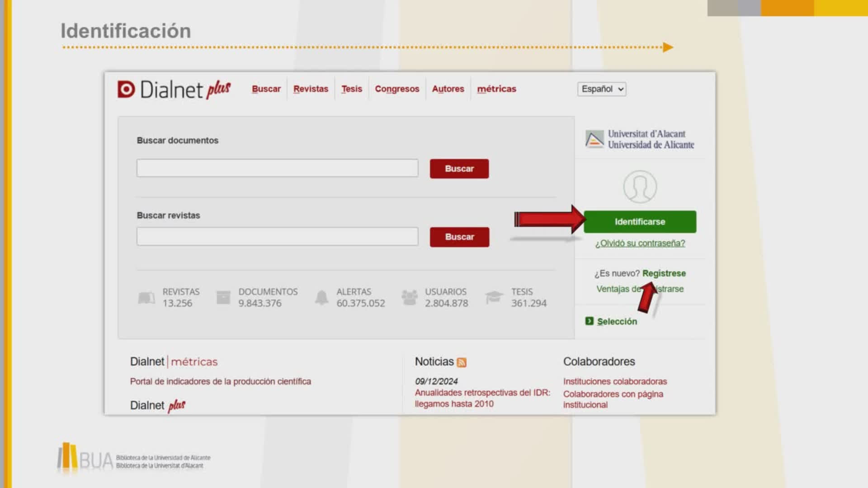Click the Usuarios group icon
This screenshot has height=488, width=868.
[x=410, y=297]
